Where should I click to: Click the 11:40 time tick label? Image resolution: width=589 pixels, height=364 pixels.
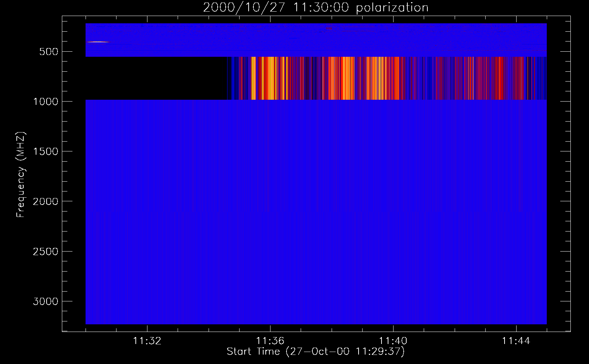[x=393, y=341]
